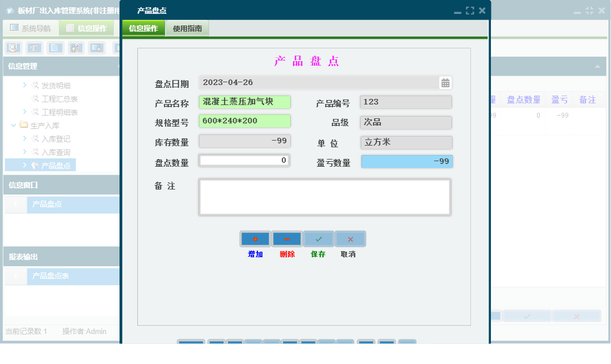Select 产品盘点 in the 信息窗口 panel
This screenshot has height=364, width=611.
tap(48, 205)
